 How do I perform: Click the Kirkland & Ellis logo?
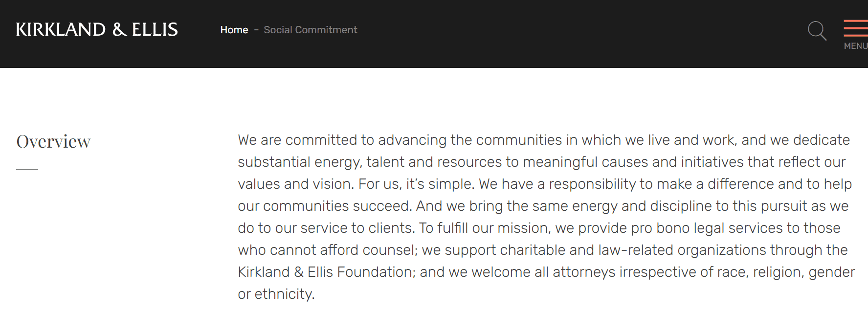click(x=97, y=30)
